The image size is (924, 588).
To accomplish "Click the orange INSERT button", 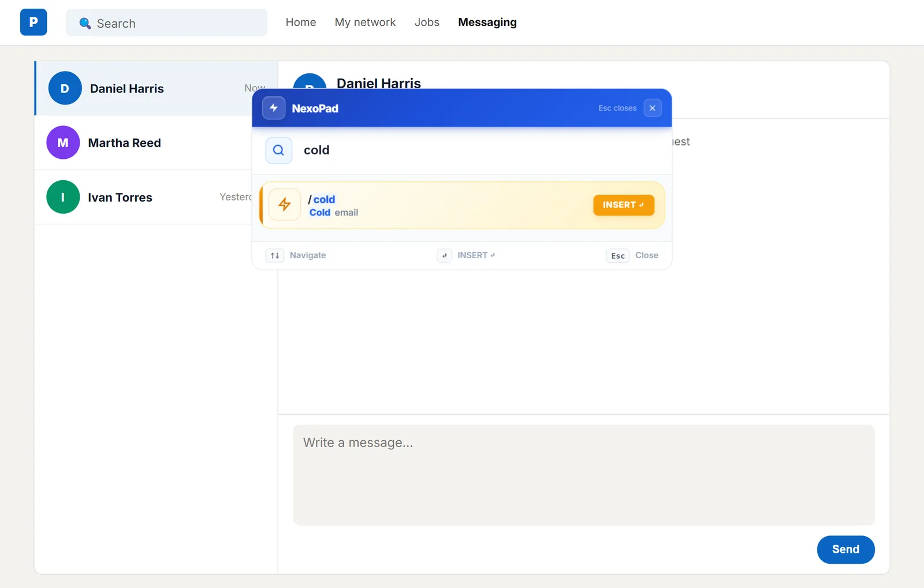I will [x=624, y=205].
